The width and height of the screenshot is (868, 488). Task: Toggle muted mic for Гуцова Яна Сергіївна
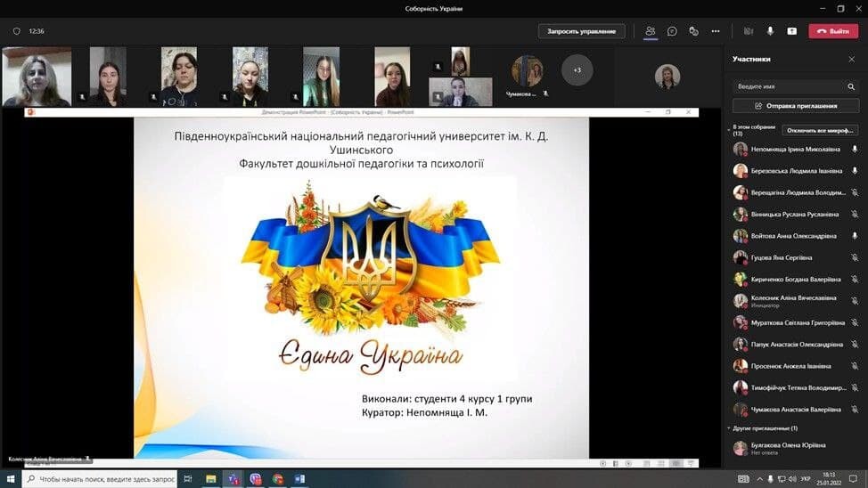click(x=855, y=258)
